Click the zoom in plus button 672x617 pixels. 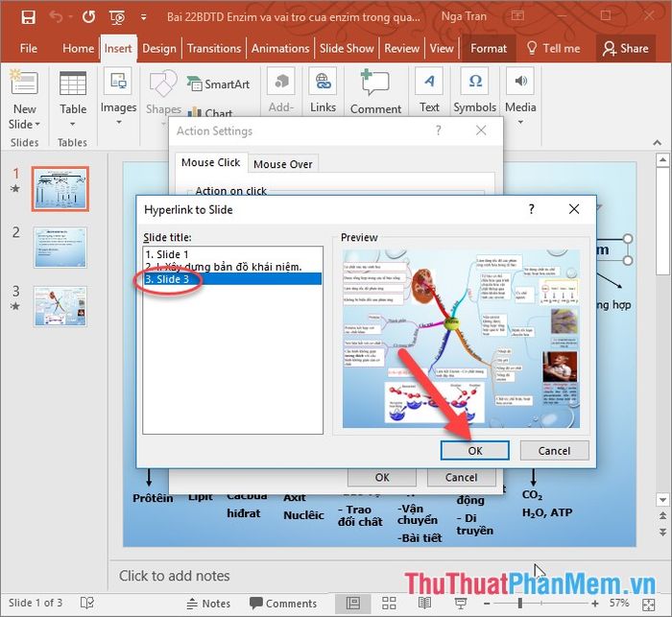point(595,604)
